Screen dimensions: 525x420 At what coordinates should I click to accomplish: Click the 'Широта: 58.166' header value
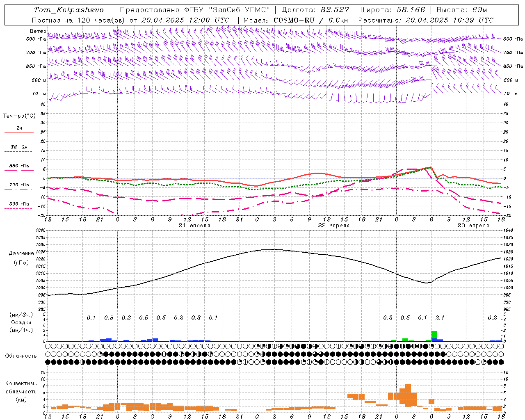pos(393,10)
